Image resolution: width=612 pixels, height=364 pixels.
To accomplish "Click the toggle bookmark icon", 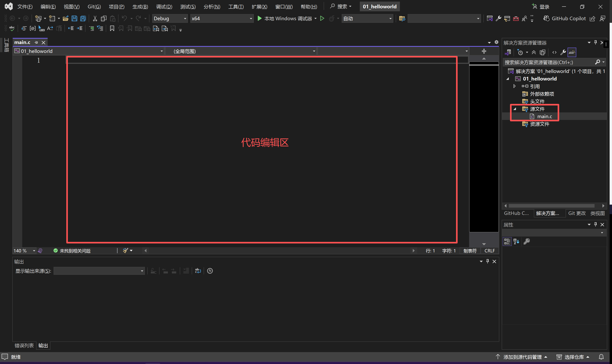I will point(112,29).
